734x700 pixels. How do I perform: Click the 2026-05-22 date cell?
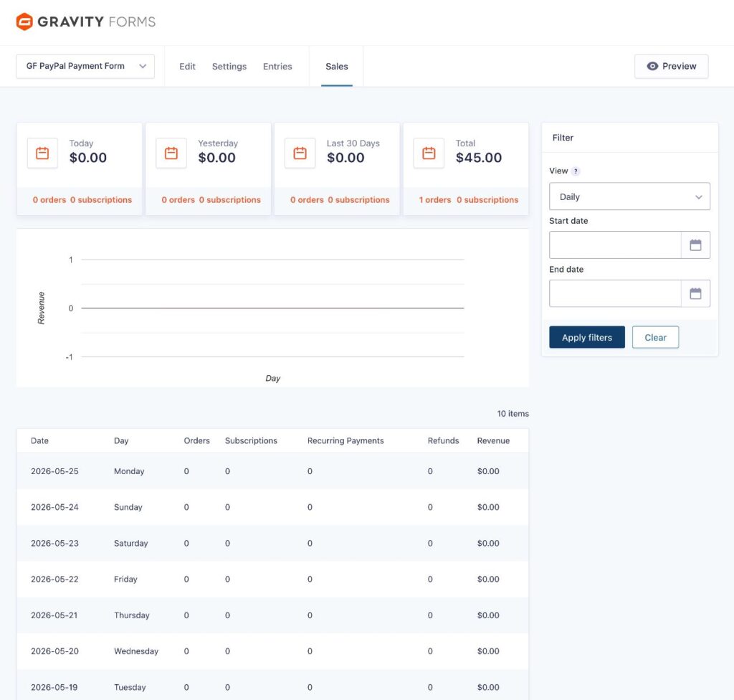(54, 580)
